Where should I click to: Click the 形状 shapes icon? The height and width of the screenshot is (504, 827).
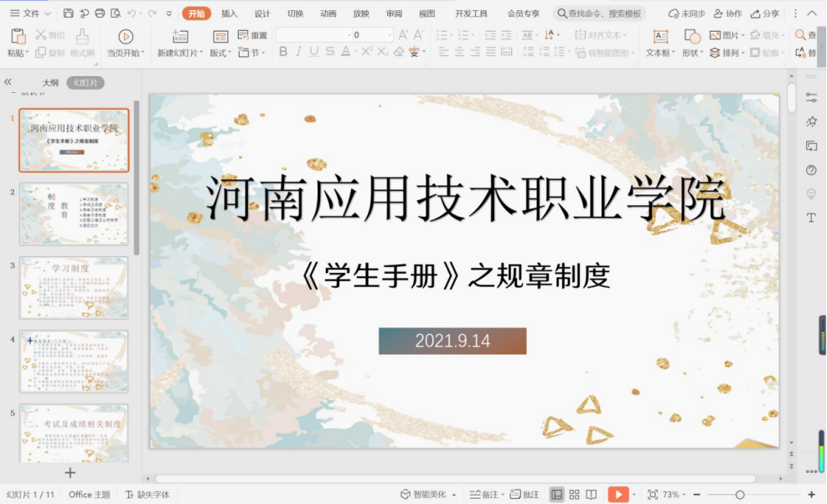point(692,37)
